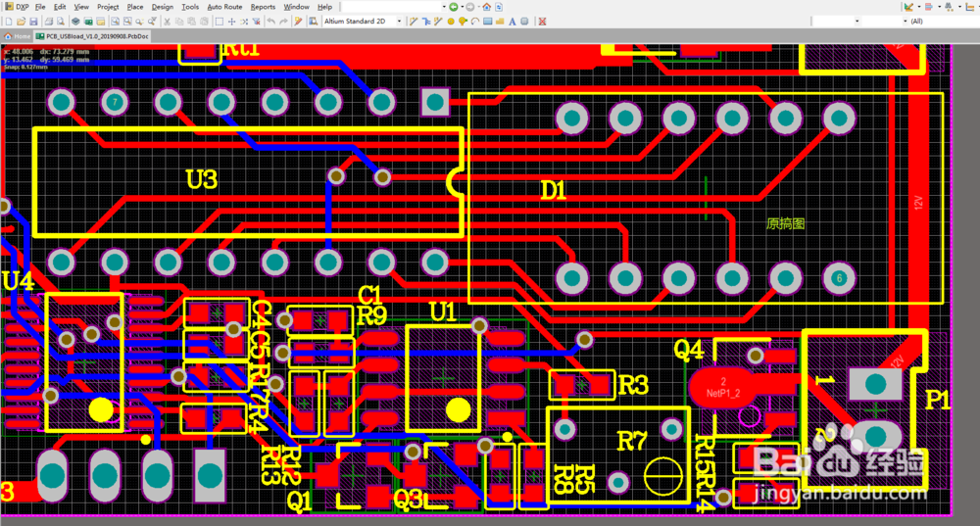Open the (All) filter dropdown
The width and height of the screenshot is (980, 526).
pos(944,22)
